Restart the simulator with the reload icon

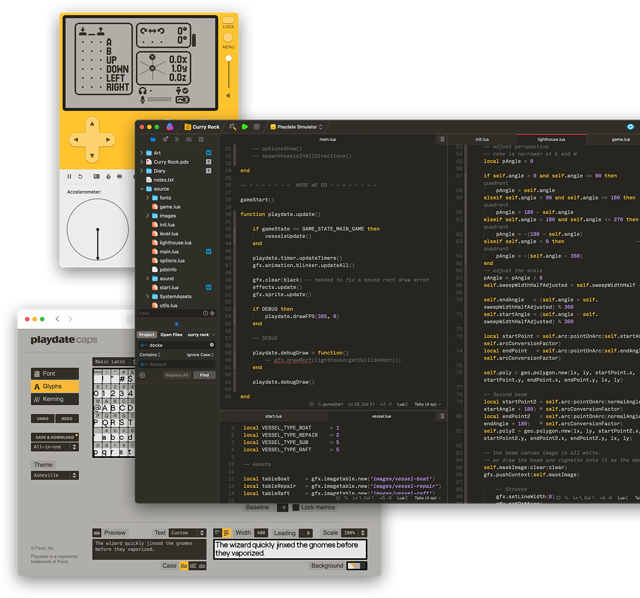point(80,176)
